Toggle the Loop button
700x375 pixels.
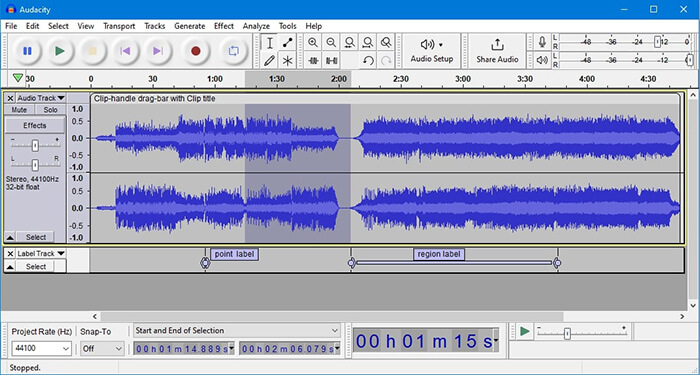pos(233,51)
